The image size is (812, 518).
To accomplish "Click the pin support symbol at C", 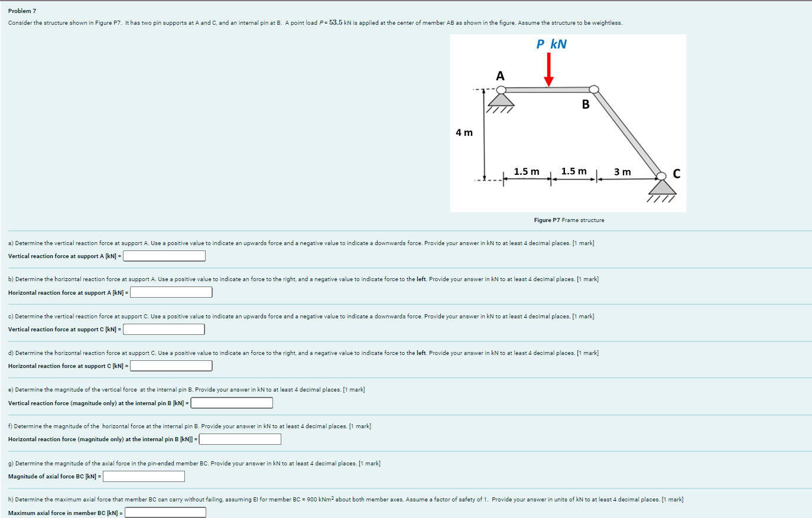I will (662, 189).
